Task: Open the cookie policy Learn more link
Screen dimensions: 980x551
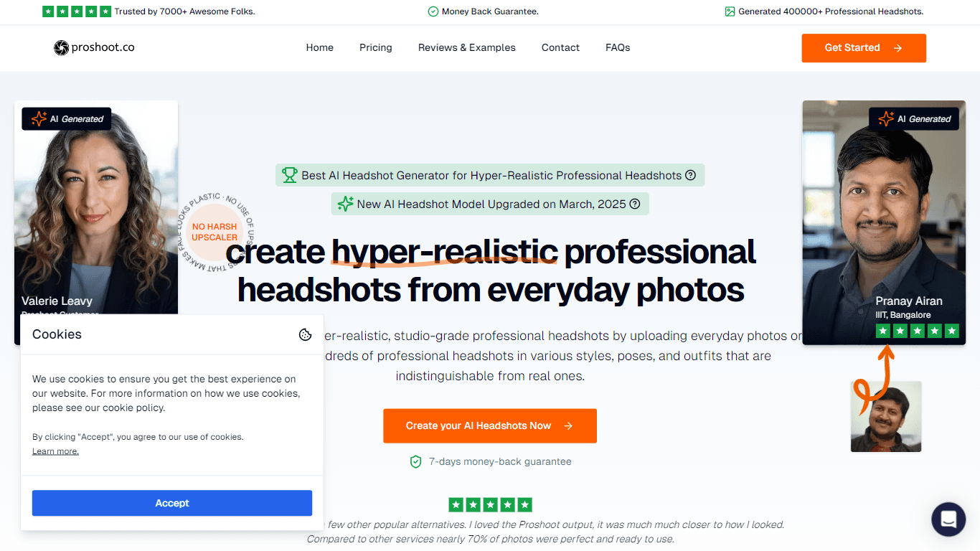Action: (x=55, y=451)
